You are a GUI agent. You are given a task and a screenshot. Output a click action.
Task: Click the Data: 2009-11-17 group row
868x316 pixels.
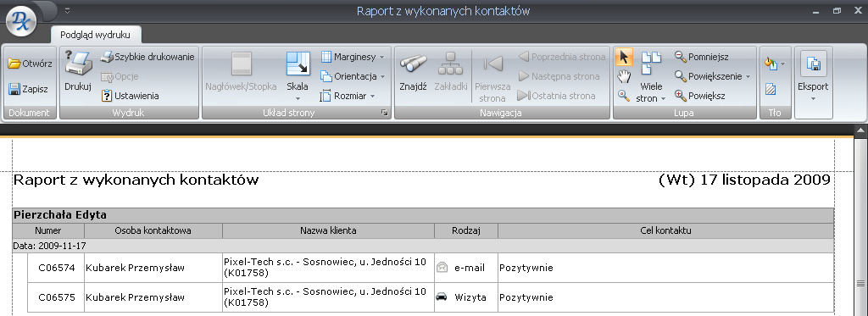click(423, 246)
